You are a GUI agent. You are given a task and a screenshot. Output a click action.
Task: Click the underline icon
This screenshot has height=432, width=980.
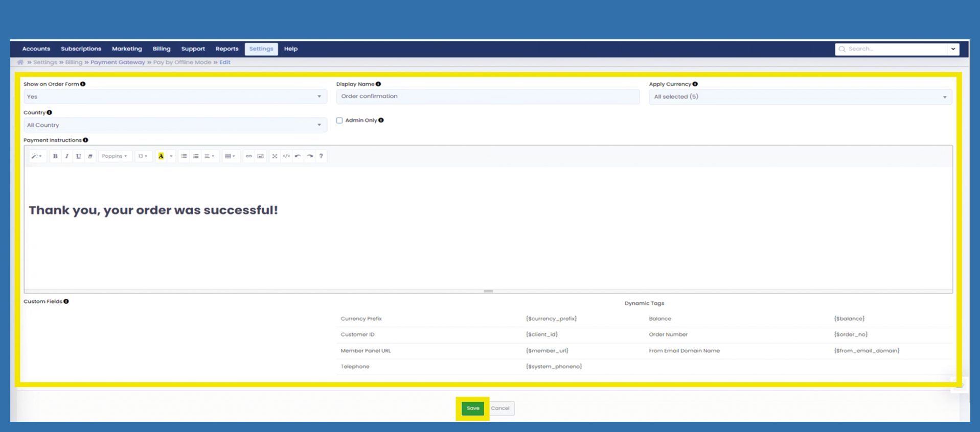click(x=78, y=156)
